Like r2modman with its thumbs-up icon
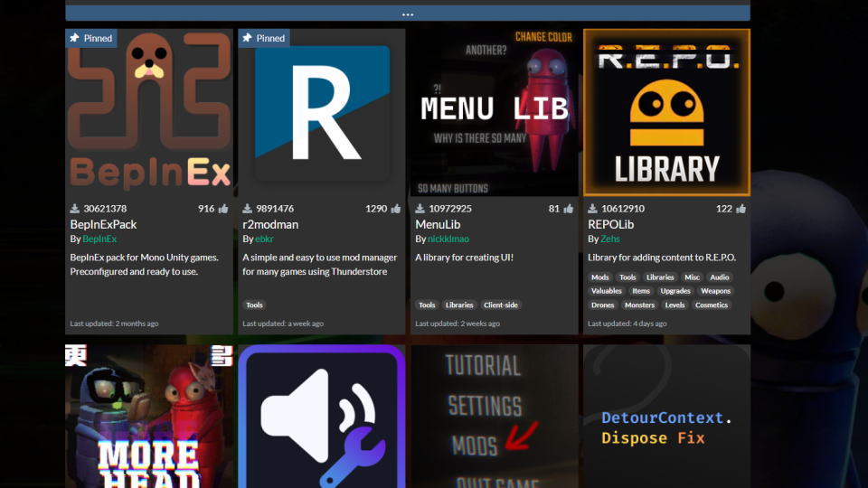Screen dimensions: 868x488 click(x=396, y=209)
